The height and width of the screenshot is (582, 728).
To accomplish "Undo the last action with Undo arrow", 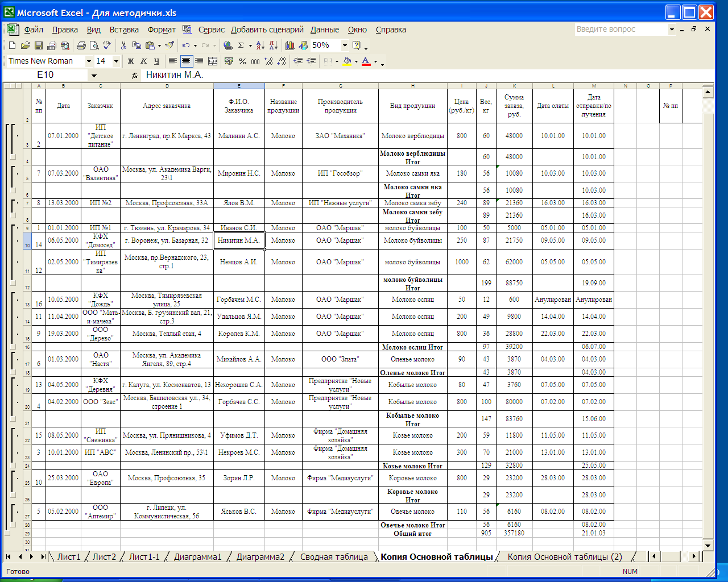I will [186, 45].
